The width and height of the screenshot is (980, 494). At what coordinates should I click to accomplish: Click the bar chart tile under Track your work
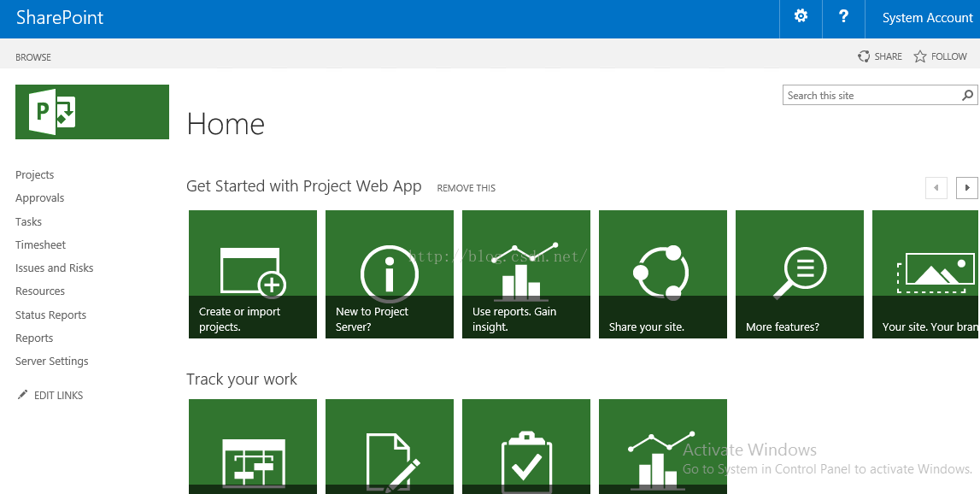(x=663, y=446)
